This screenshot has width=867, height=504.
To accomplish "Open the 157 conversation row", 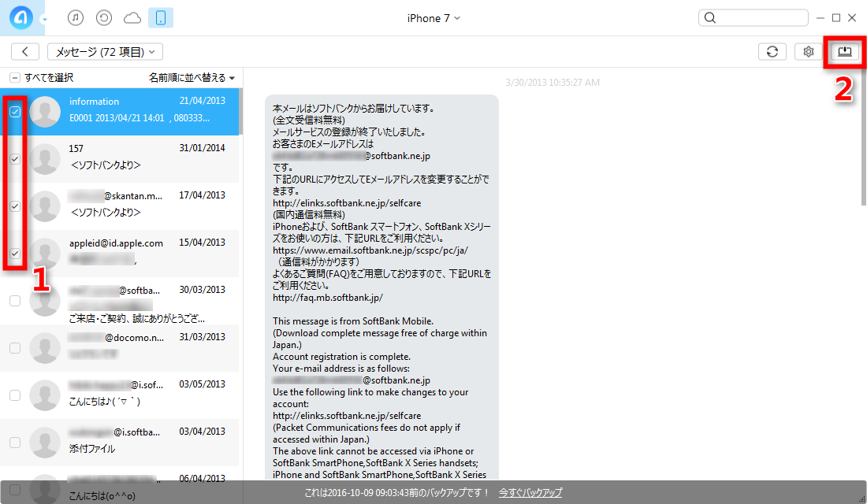I will coord(120,159).
